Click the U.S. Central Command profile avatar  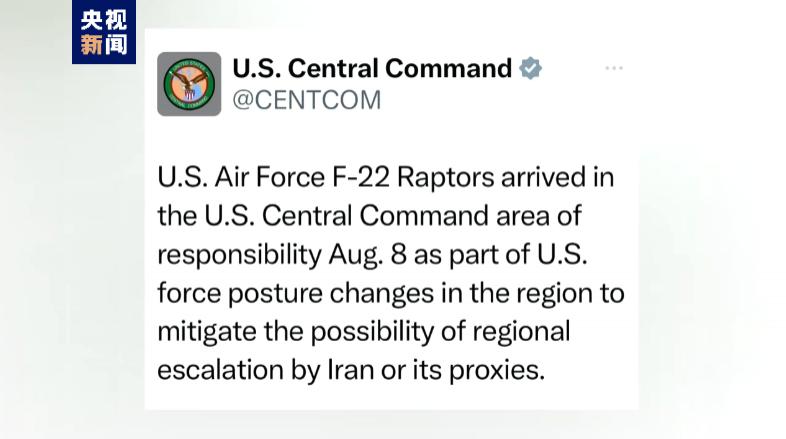click(189, 84)
